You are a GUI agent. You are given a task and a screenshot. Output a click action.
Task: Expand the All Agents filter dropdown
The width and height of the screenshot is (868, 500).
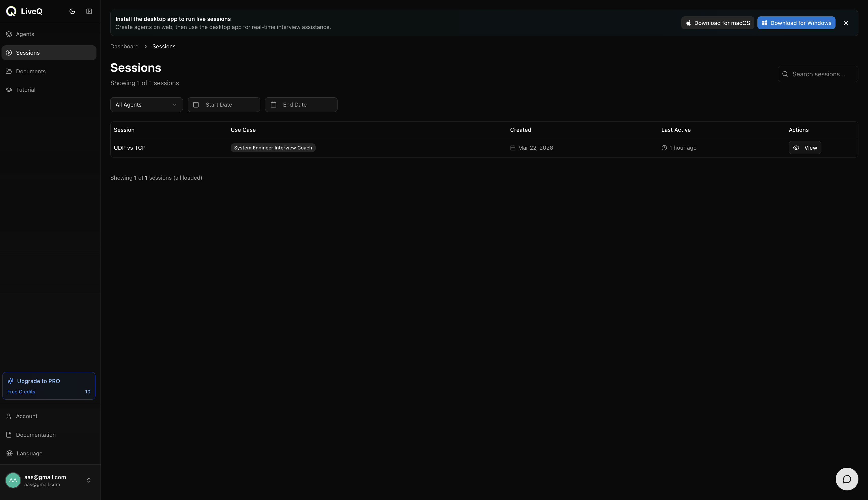coord(146,105)
